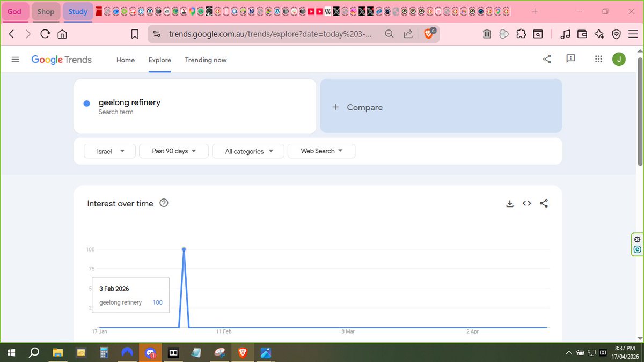The width and height of the screenshot is (644, 362).
Task: Open the Brave VPN shield icon
Action: click(616, 34)
